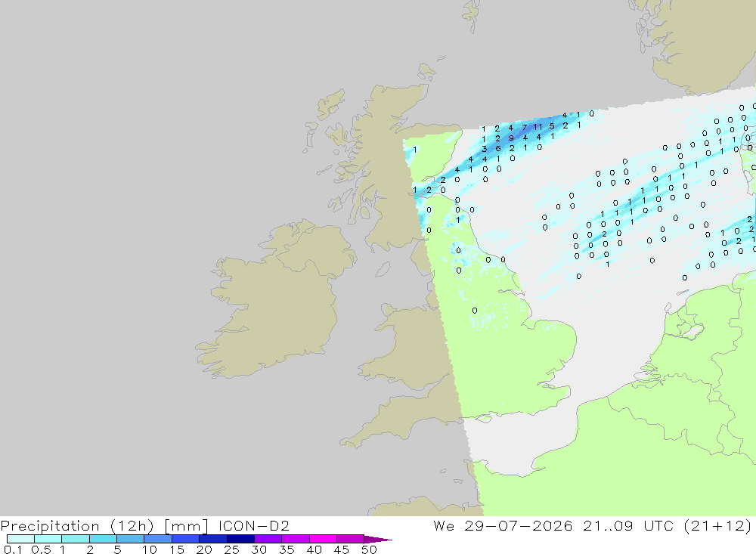This screenshot has width=756, height=554.
Task: Click the date '29-07-2026' in the footer
Action: click(x=519, y=525)
